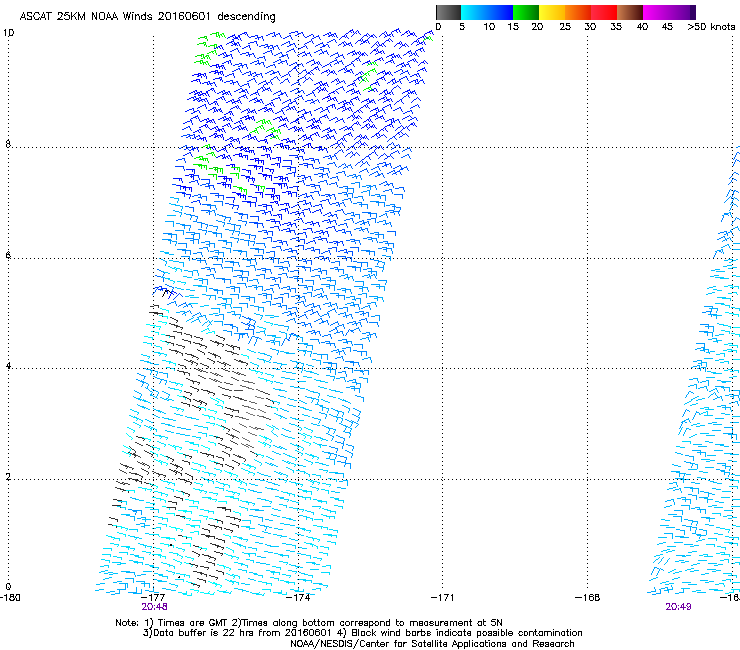Click the longitude axis label '-177'

[153, 598]
